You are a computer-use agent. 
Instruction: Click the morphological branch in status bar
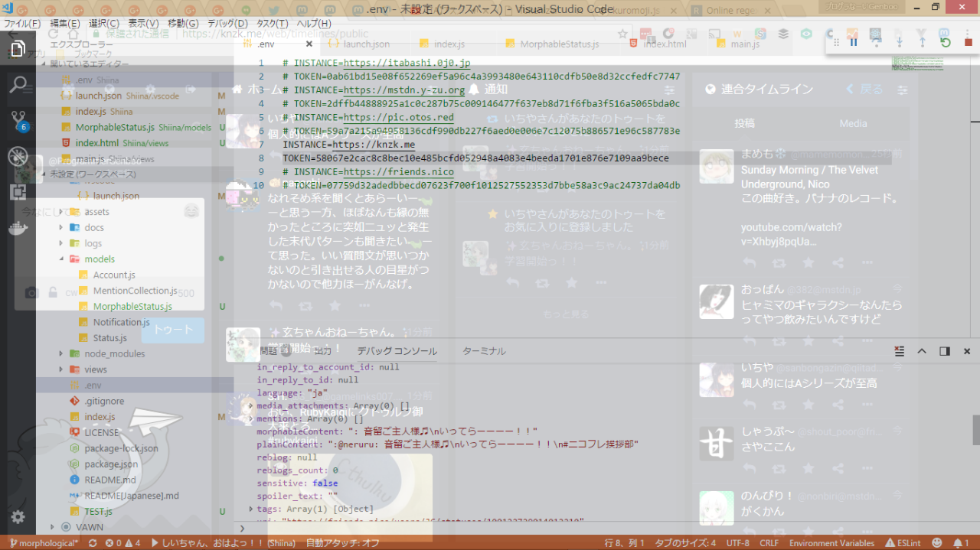click(x=44, y=543)
